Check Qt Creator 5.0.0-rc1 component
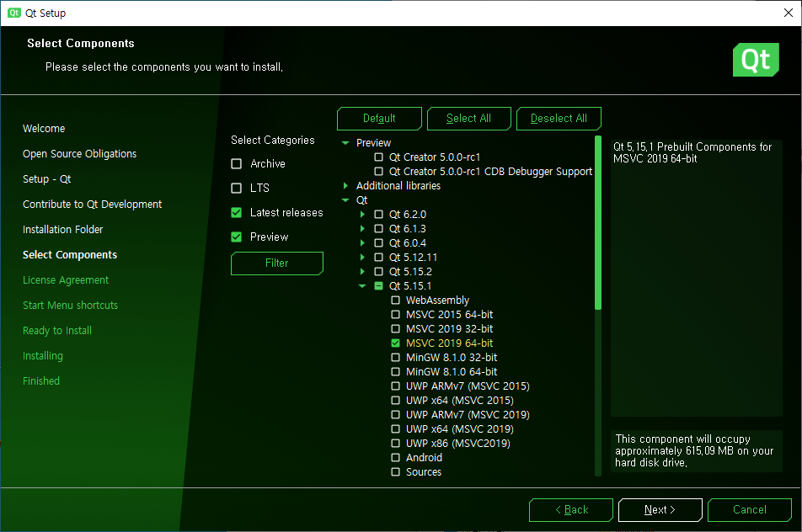This screenshot has width=802, height=532. 378,157
